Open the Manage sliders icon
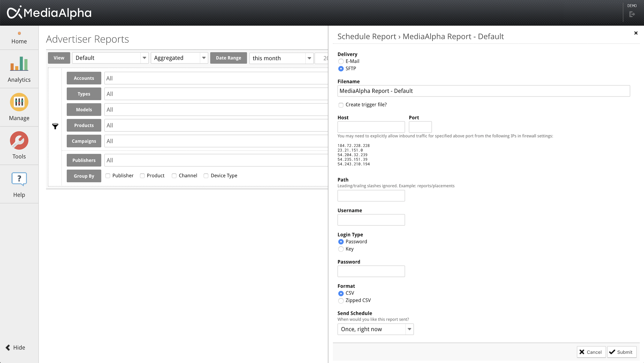Image resolution: width=644 pixels, height=363 pixels. pos(19,102)
